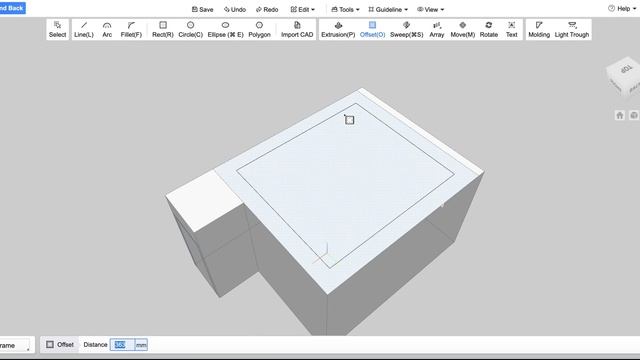Image resolution: width=640 pixels, height=360 pixels.
Task: Open Import CAD
Action: [x=297, y=29]
